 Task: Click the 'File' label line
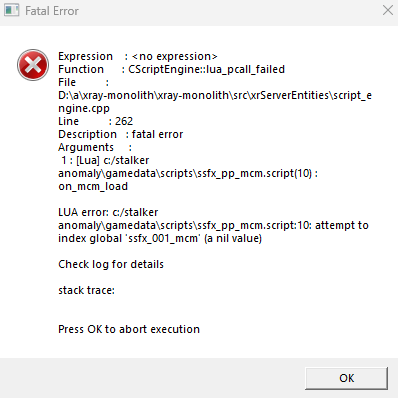tap(83, 82)
